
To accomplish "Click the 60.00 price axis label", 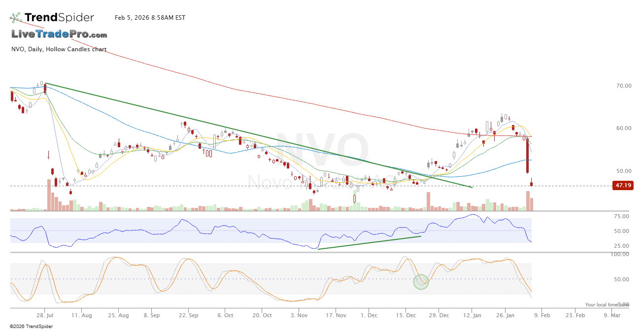I will [x=623, y=128].
